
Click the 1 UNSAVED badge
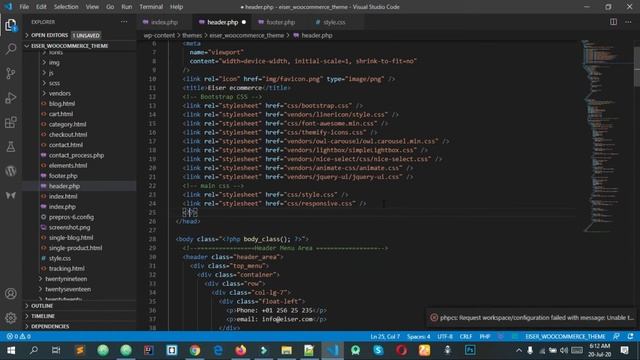click(86, 36)
